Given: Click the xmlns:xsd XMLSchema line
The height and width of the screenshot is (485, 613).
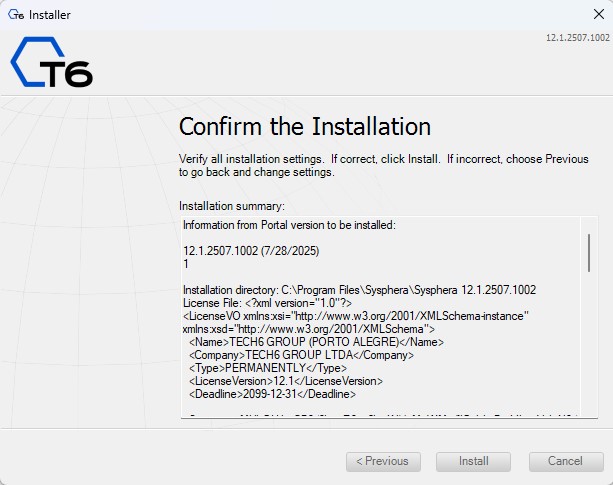Looking at the screenshot, I should (308, 329).
